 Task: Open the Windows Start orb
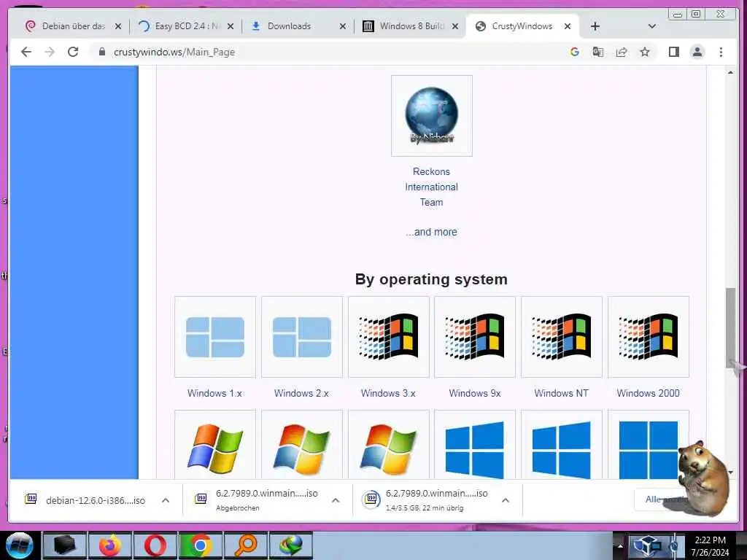pyautogui.click(x=20, y=545)
